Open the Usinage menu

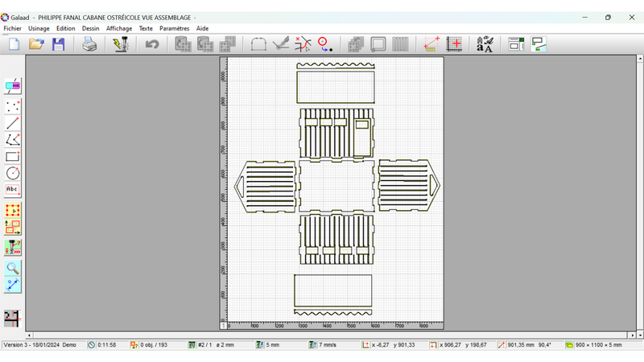[39, 28]
